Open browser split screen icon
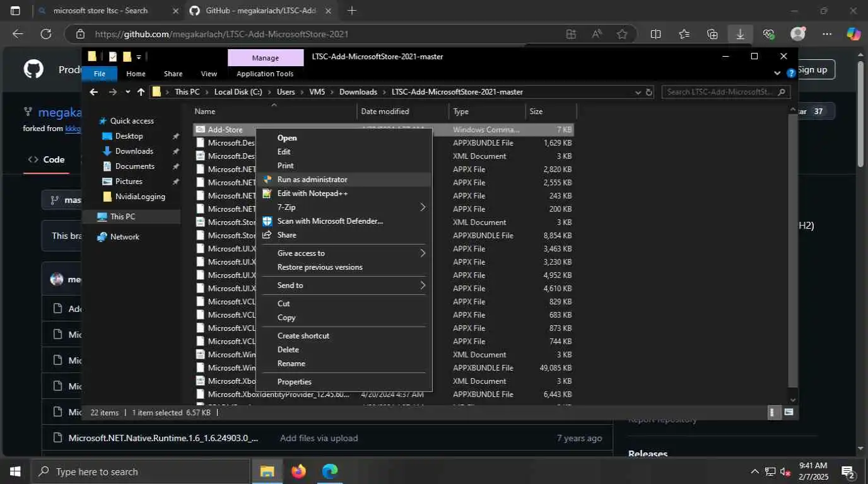The image size is (868, 484). (x=655, y=35)
